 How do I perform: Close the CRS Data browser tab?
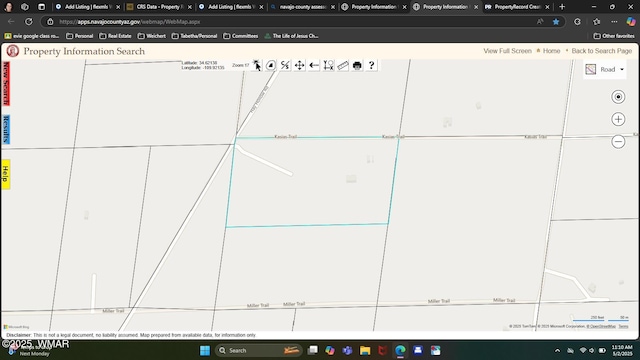[x=189, y=7]
